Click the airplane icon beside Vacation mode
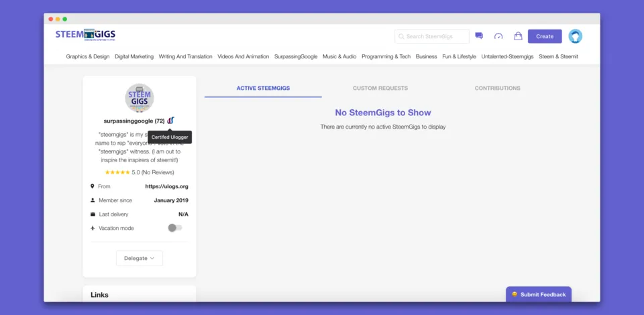This screenshot has width=644, height=315. (93, 228)
